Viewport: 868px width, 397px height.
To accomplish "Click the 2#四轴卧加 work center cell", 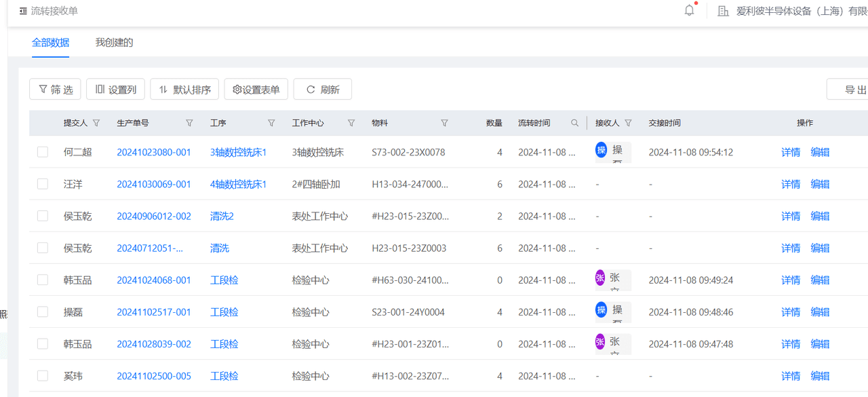I will point(316,184).
